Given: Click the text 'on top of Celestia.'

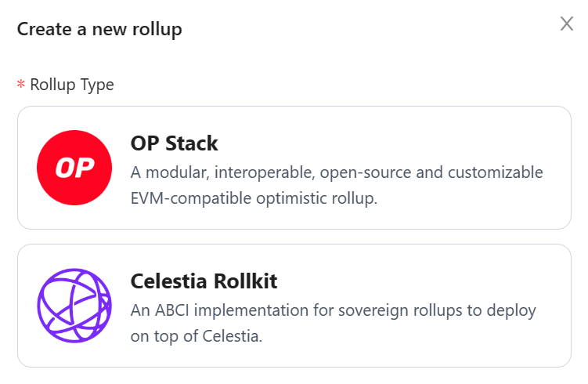Looking at the screenshot, I should click(x=196, y=336).
